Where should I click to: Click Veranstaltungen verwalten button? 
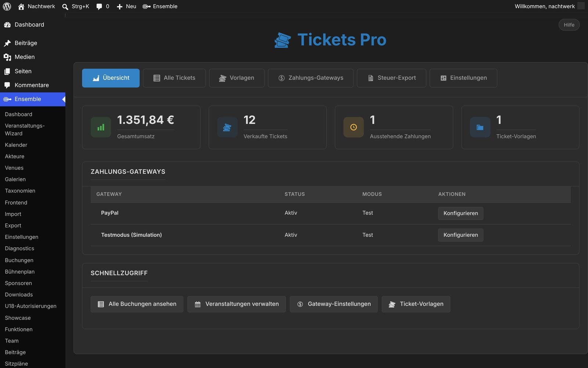[236, 304]
